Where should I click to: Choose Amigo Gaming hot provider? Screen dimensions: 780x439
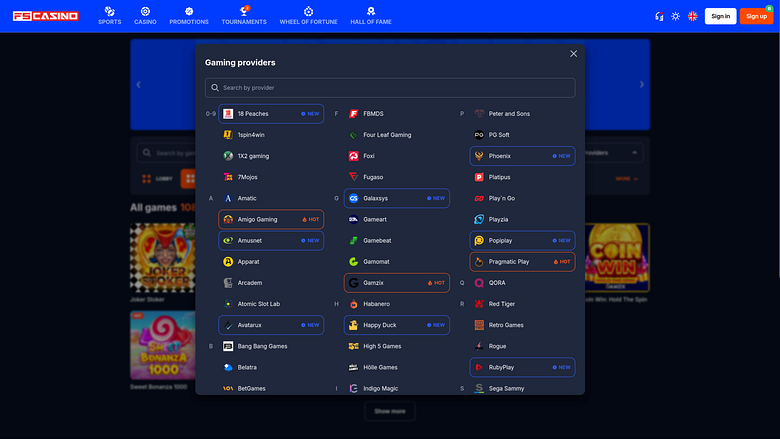tap(271, 219)
